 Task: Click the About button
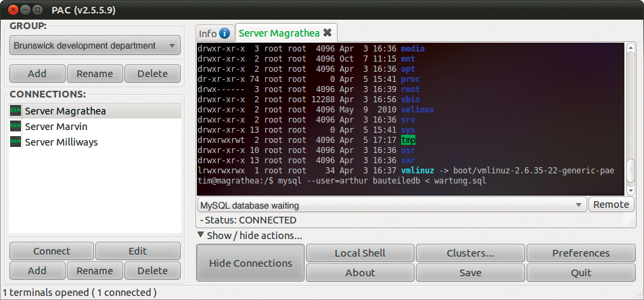[360, 273]
